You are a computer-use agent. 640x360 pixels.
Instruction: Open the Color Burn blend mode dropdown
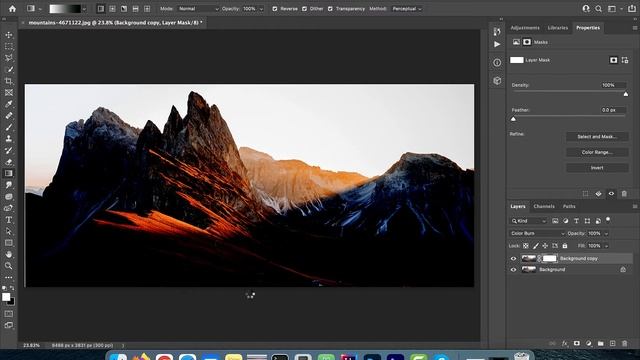[537, 233]
